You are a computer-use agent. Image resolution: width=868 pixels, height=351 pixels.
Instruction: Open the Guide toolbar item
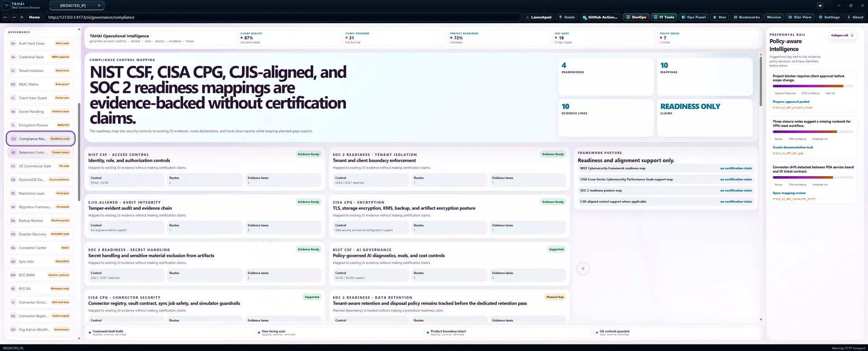click(x=567, y=17)
